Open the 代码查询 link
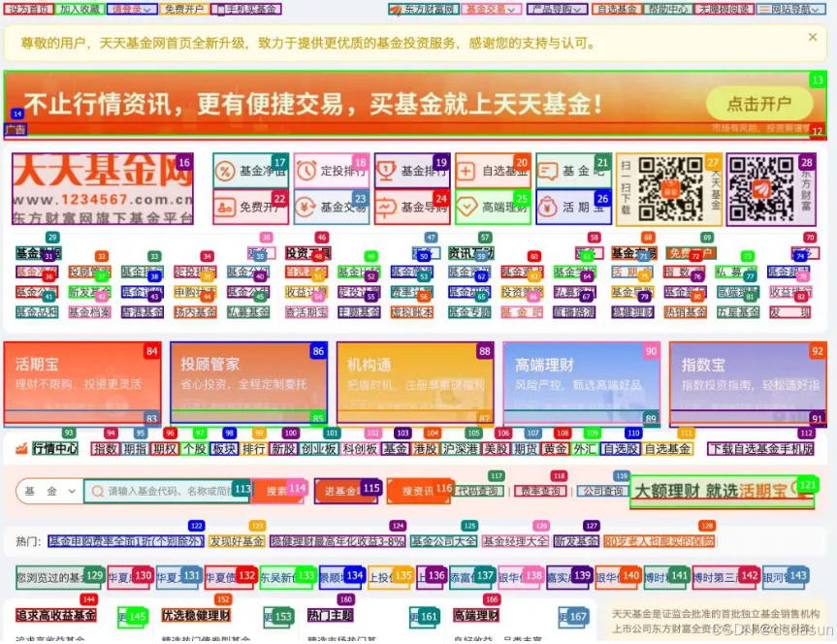837x644 pixels. coord(478,492)
